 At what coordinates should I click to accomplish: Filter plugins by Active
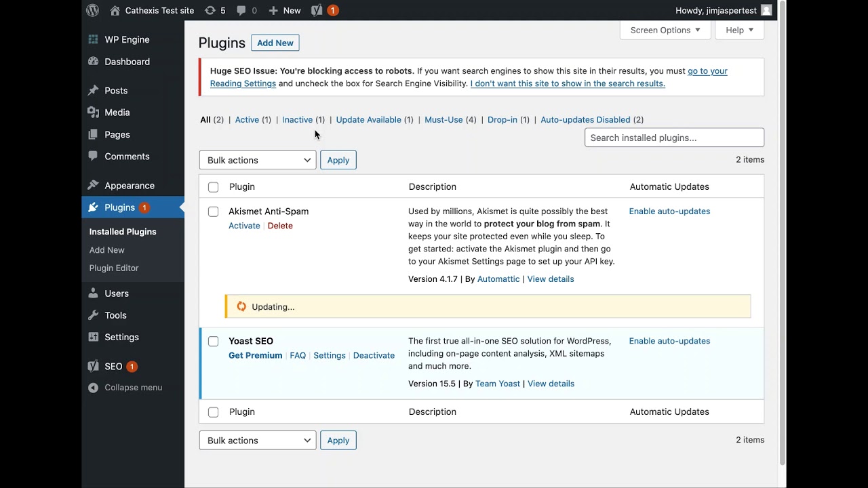247,119
